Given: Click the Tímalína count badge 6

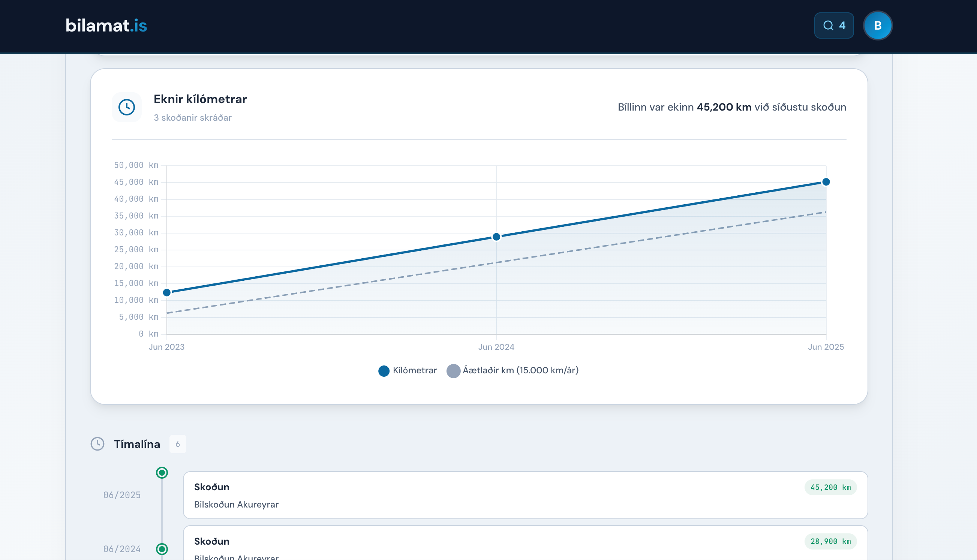Looking at the screenshot, I should tap(178, 444).
